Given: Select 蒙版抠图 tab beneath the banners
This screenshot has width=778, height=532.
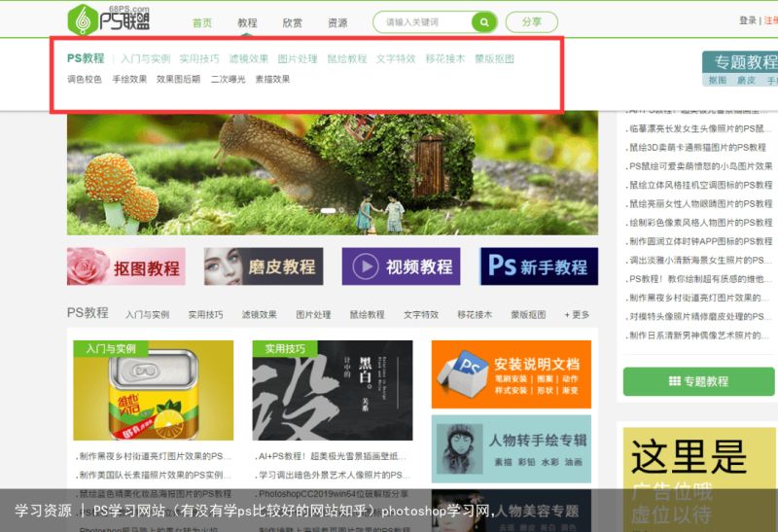Looking at the screenshot, I should [x=528, y=315].
